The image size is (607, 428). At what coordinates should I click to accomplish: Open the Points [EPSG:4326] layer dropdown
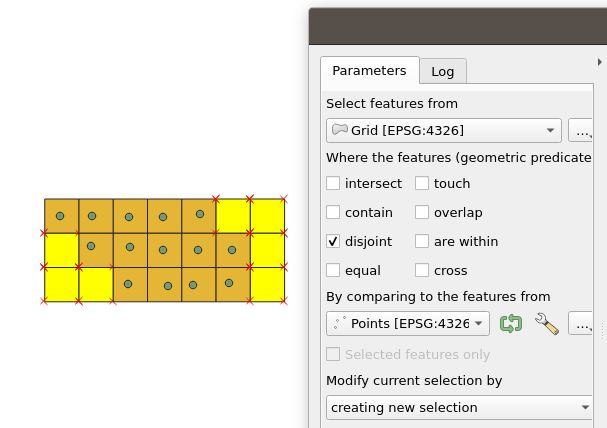(x=408, y=324)
